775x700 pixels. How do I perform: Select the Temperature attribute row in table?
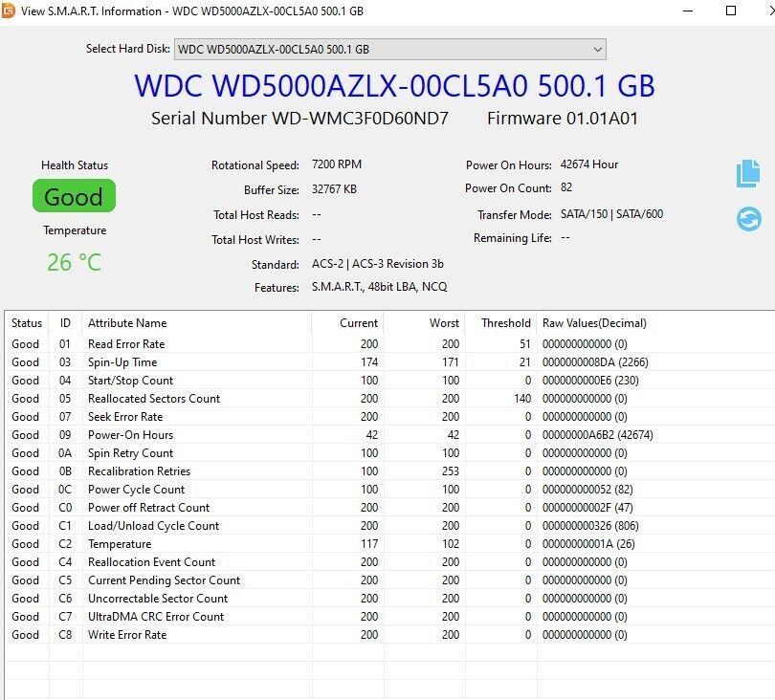click(x=389, y=544)
